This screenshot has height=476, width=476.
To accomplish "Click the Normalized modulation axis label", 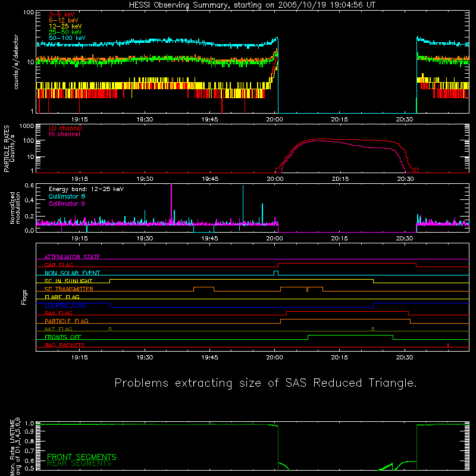I will point(15,208).
